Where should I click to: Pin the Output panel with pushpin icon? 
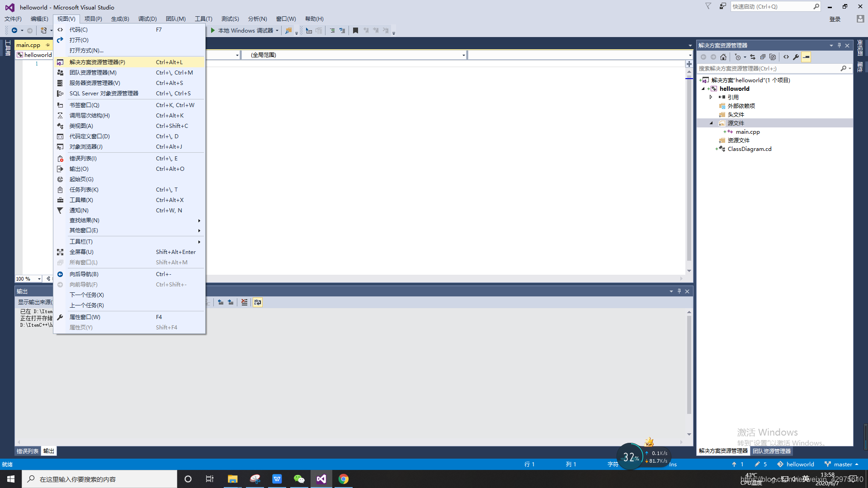(x=679, y=291)
